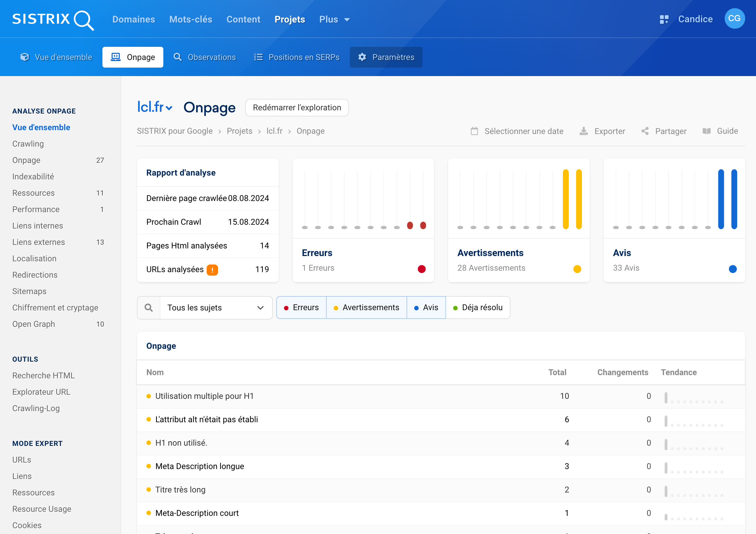Click the calendar icon for date selection
Viewport: 756px width, 534px height.
tap(474, 131)
